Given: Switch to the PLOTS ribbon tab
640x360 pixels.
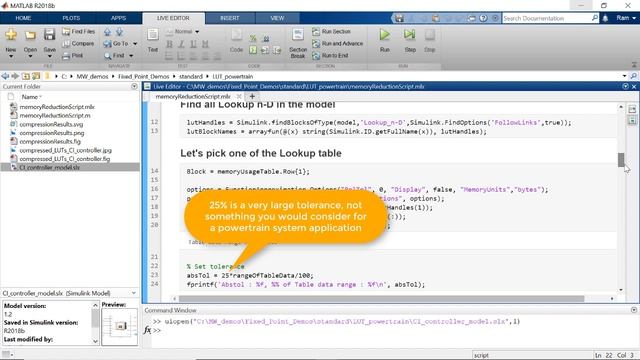Looking at the screenshot, I should click(71, 18).
